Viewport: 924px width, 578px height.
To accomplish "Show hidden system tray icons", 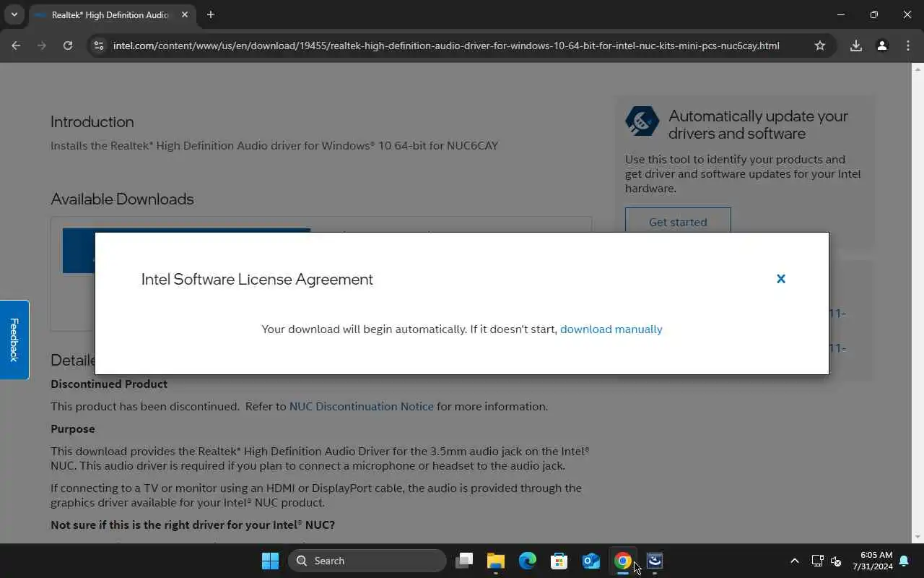I will (795, 561).
